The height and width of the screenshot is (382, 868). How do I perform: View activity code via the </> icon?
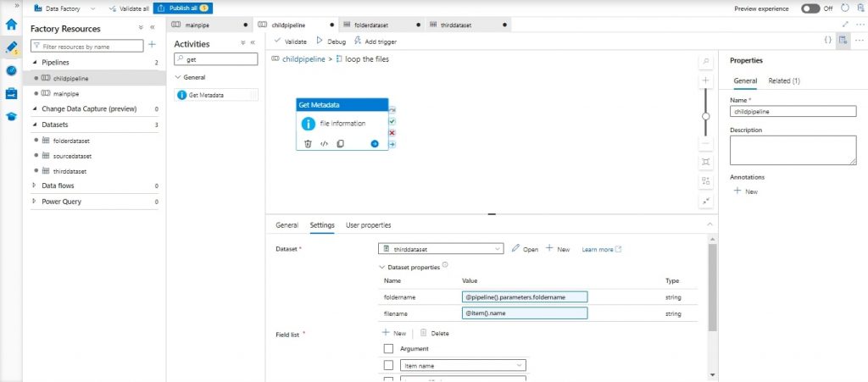click(324, 144)
